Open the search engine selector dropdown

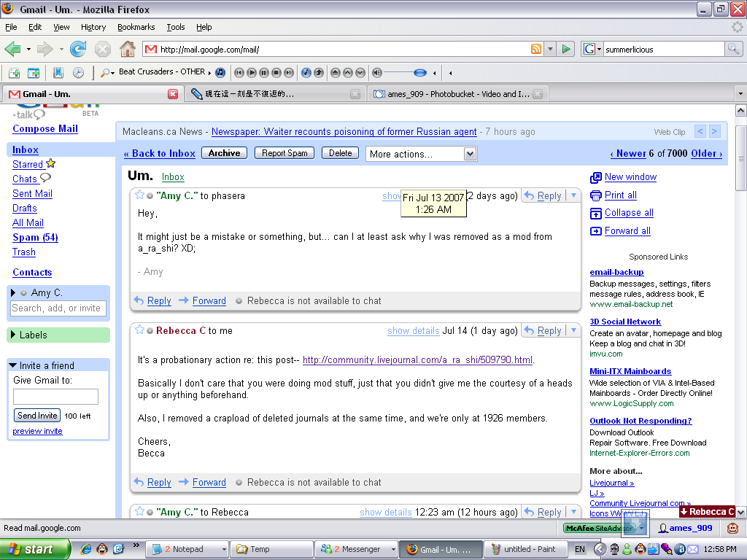click(600, 49)
